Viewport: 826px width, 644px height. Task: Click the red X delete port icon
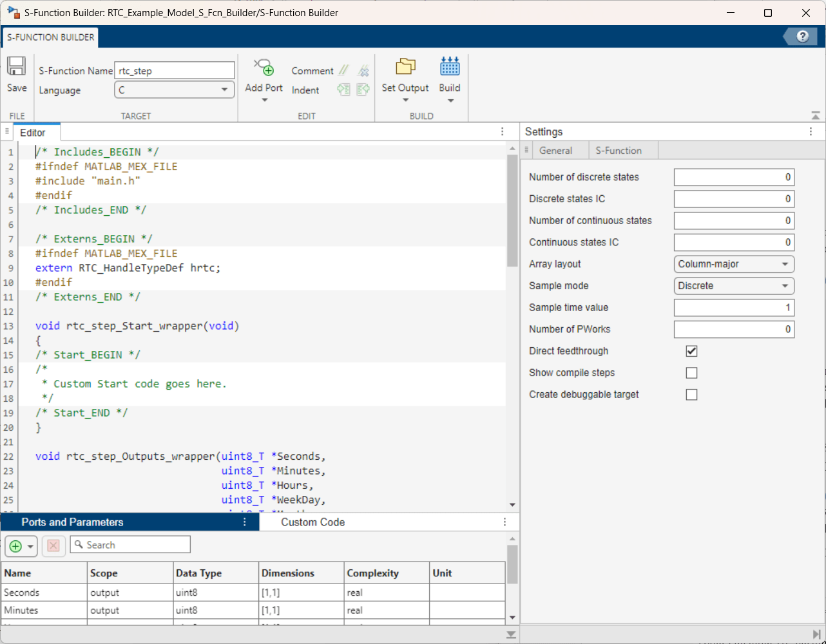pos(53,546)
